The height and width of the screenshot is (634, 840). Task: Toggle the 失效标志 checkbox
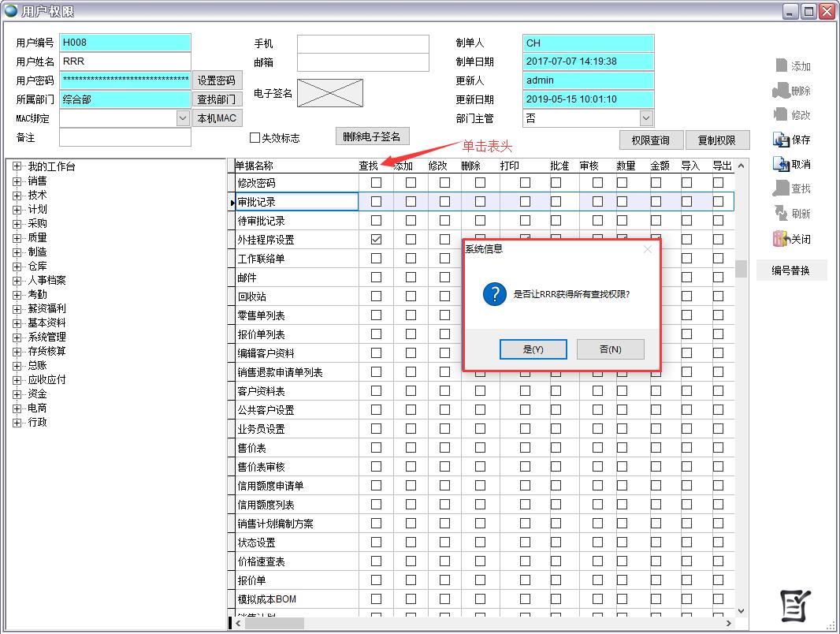click(x=255, y=138)
